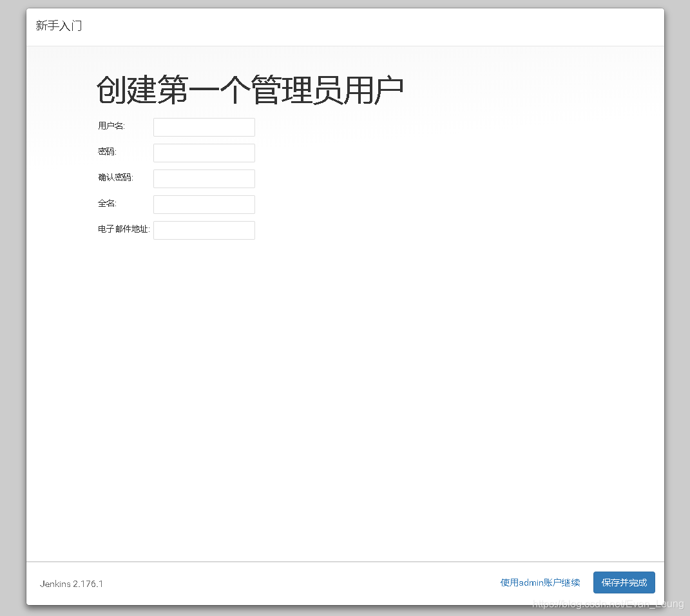Select the 密码 password input field
The height and width of the screenshot is (616, 690).
click(204, 153)
